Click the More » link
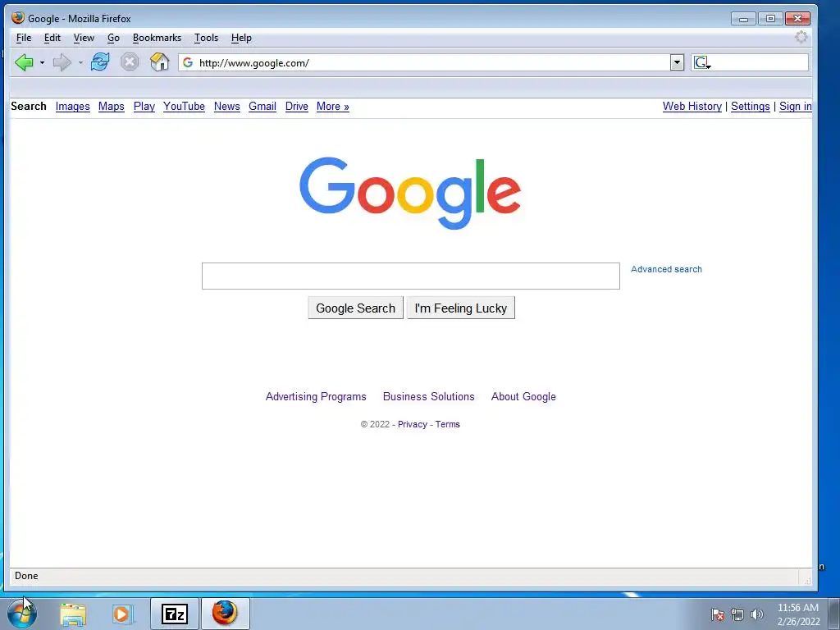The image size is (840, 630). pos(333,106)
